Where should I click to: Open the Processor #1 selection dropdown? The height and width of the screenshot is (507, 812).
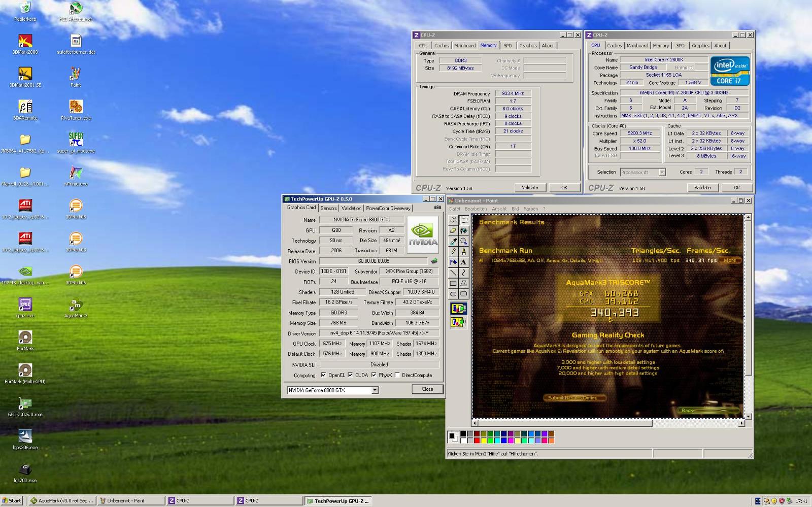(x=662, y=172)
